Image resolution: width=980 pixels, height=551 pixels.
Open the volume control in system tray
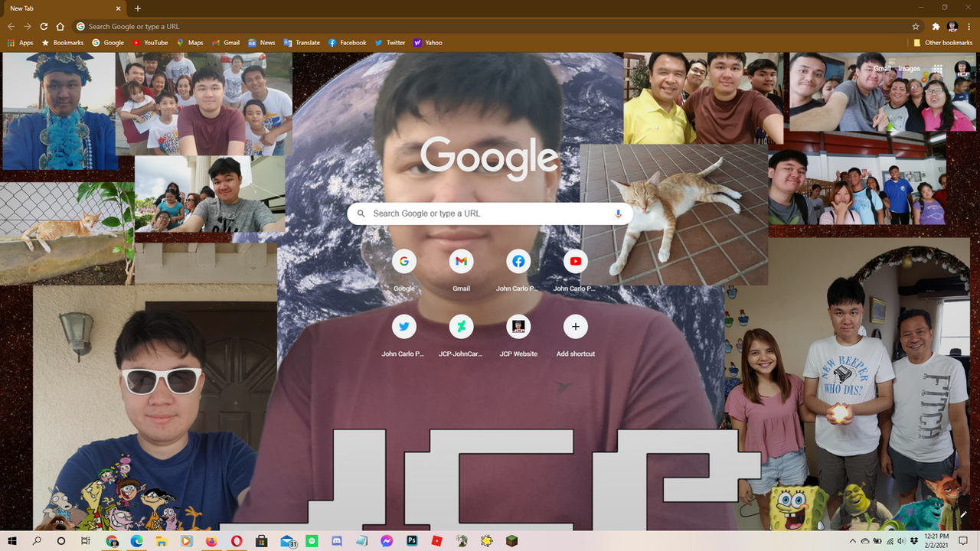pyautogui.click(x=903, y=541)
